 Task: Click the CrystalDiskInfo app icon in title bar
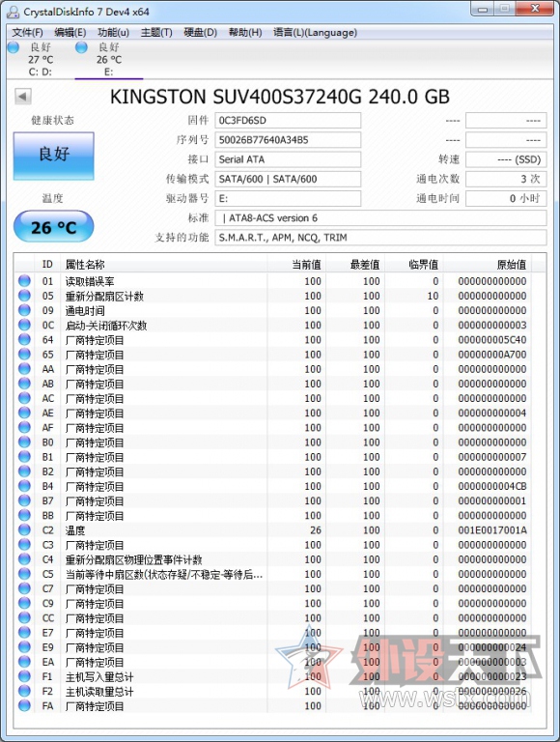(13, 12)
